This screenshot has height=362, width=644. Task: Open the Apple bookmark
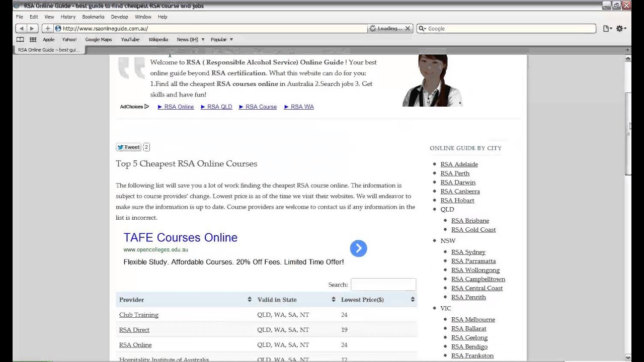(48, 39)
